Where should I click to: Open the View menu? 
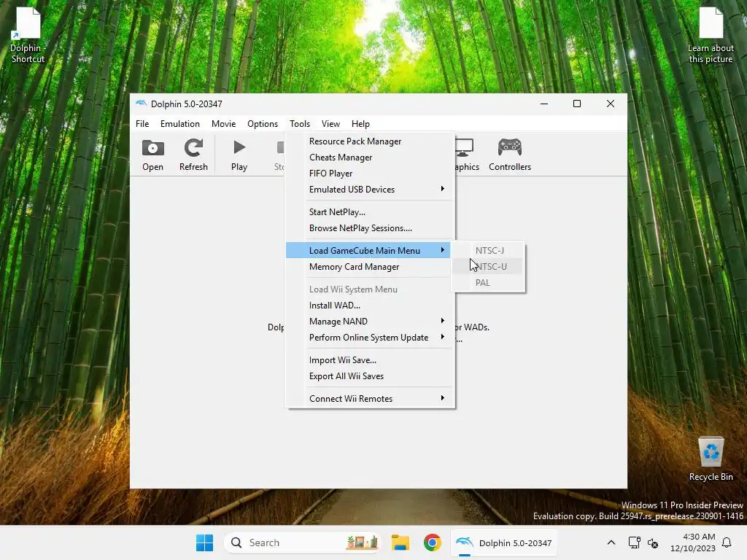click(330, 124)
